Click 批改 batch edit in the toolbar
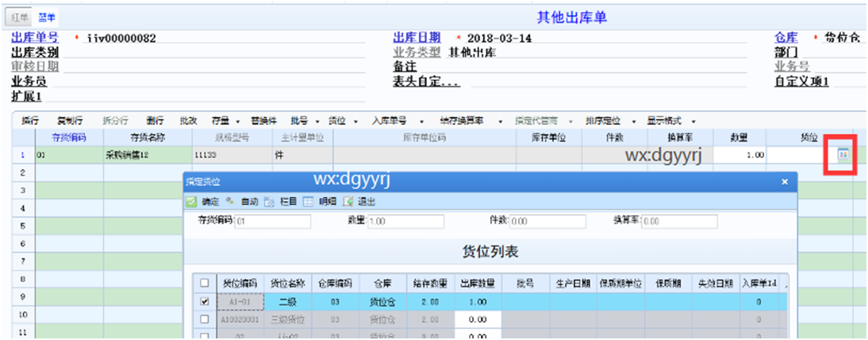868x340 pixels. 188,121
